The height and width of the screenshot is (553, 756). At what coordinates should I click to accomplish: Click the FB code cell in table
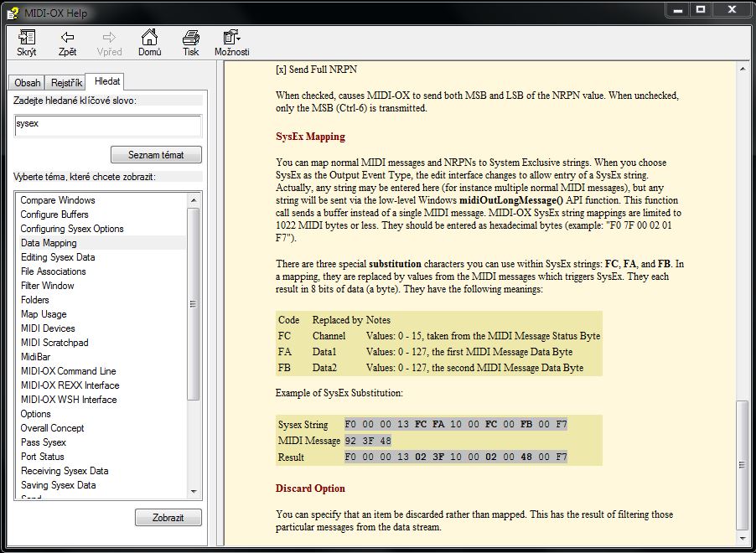tap(284, 367)
